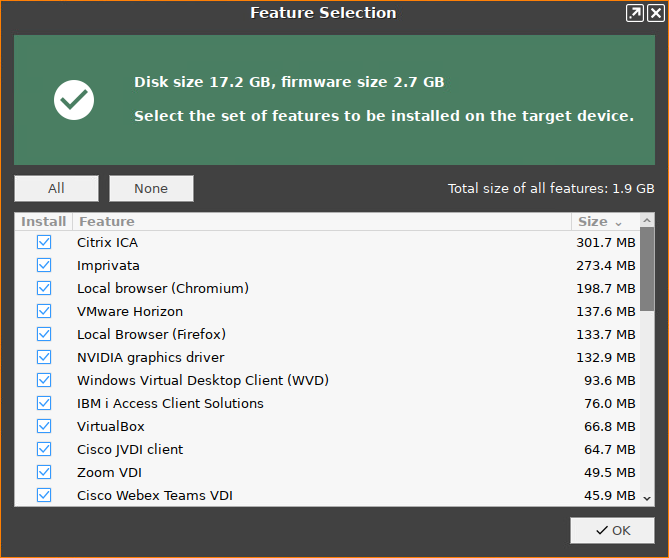669x558 pixels.
Task: Uncheck the Citrix ICA feature checkbox
Action: [44, 242]
